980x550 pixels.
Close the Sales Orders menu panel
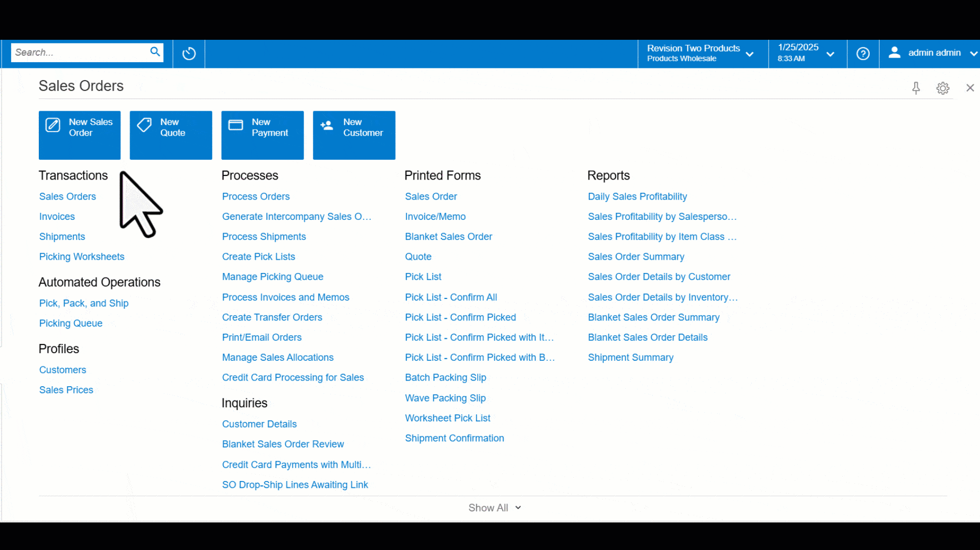pyautogui.click(x=970, y=88)
